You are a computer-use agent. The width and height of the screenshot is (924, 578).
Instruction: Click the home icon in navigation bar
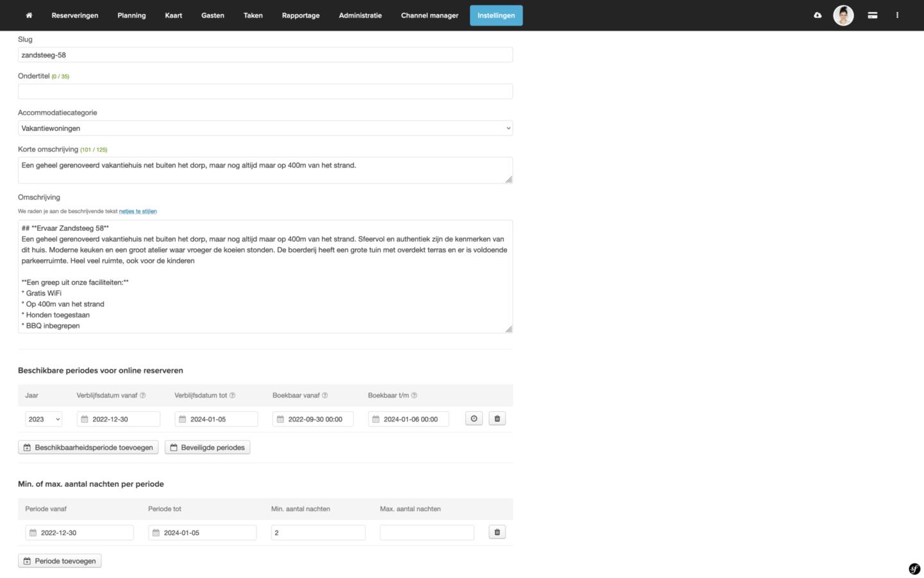click(x=29, y=15)
